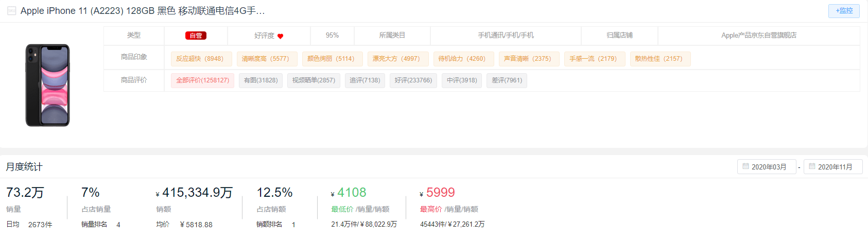The height and width of the screenshot is (238, 868).
Task: Click calendar icon in 2020年11月 field
Action: click(x=812, y=166)
